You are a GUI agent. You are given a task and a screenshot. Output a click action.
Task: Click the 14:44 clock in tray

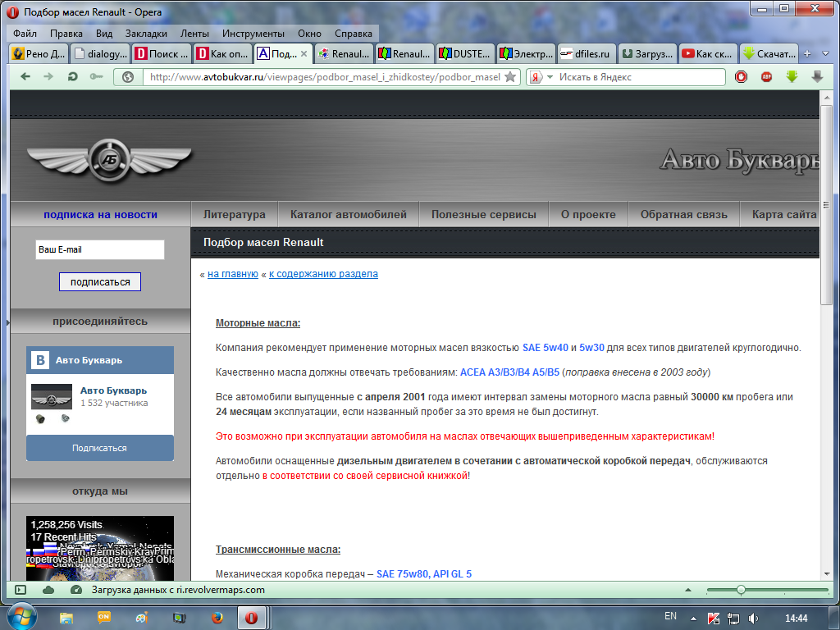tap(796, 619)
